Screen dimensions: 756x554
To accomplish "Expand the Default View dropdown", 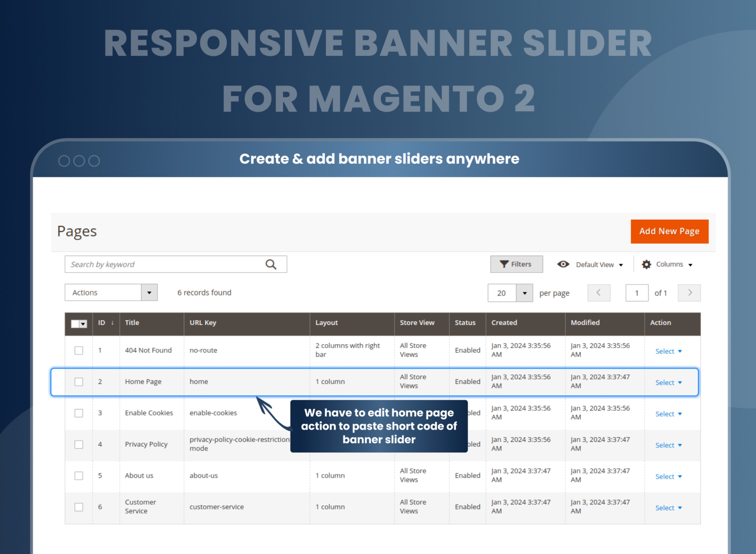I will pyautogui.click(x=600, y=265).
